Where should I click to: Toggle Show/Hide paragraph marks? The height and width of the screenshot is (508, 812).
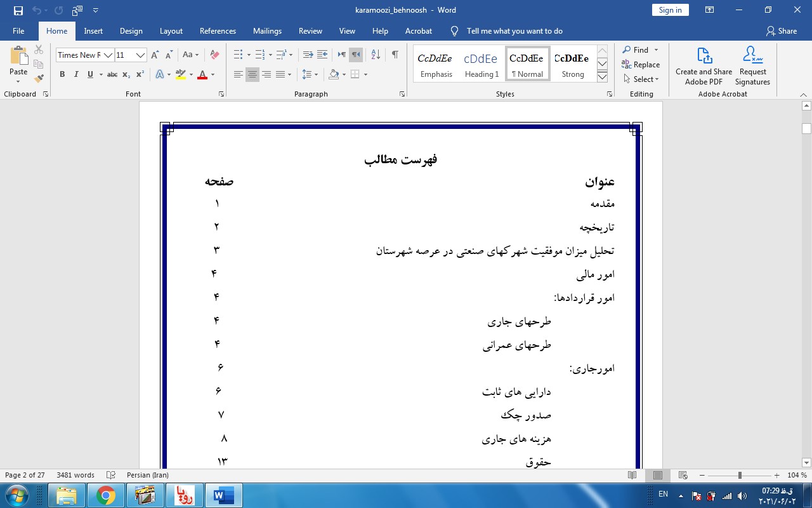pos(395,55)
